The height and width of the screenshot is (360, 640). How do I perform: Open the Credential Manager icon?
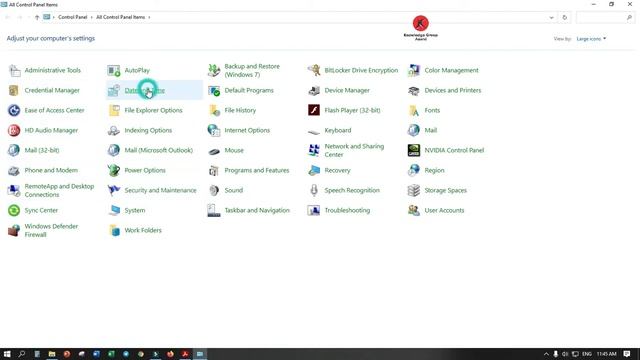click(x=14, y=90)
